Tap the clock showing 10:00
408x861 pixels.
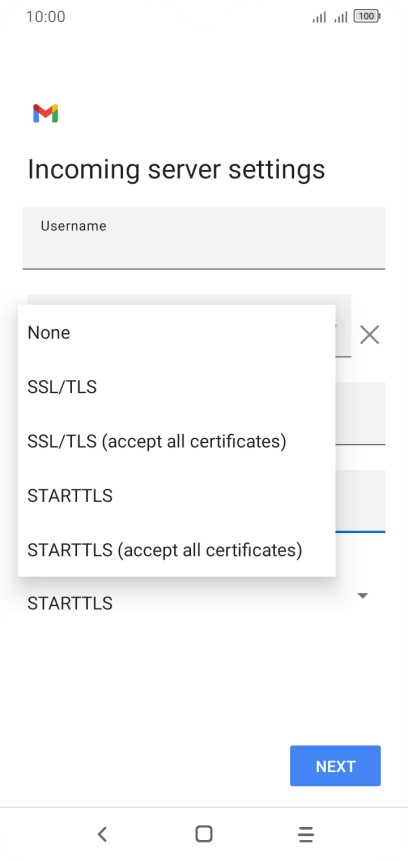coord(46,16)
